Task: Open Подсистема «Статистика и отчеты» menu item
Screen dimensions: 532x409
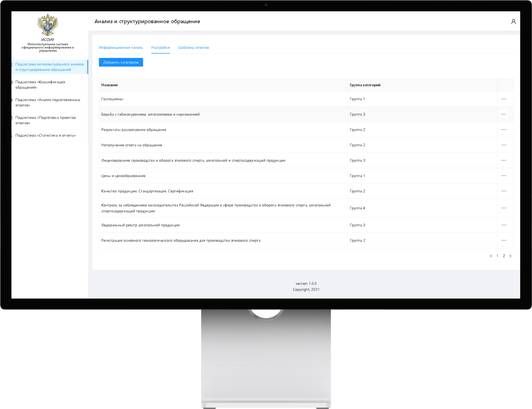Action: pyautogui.click(x=45, y=135)
